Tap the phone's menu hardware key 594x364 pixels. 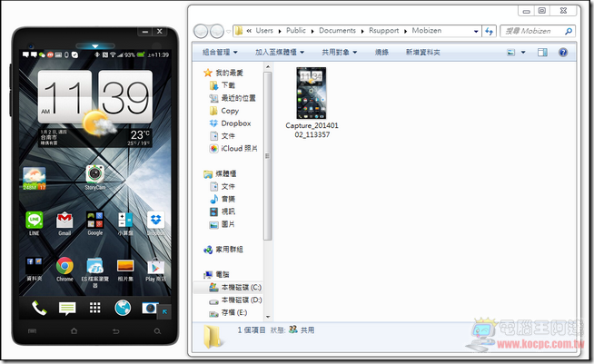32,331
